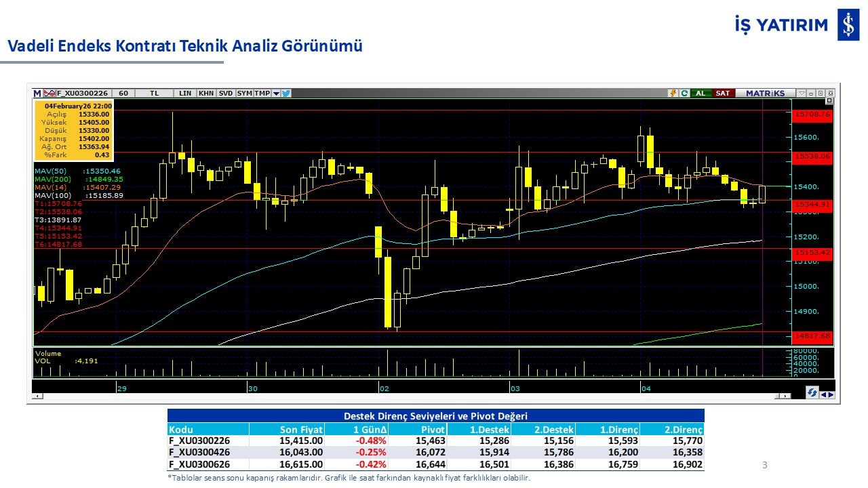Screen dimensions: 868x488
Task: Toggle LIN linear scale mode
Action: [184, 93]
